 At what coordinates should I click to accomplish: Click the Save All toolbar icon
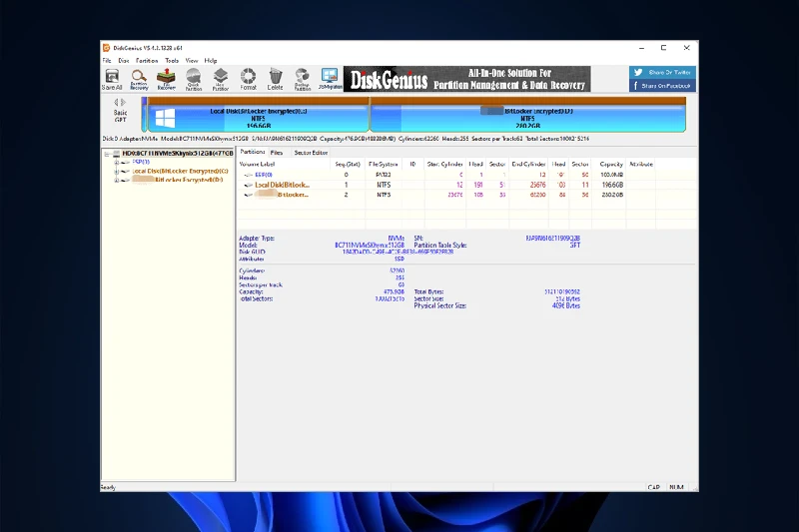click(112, 79)
